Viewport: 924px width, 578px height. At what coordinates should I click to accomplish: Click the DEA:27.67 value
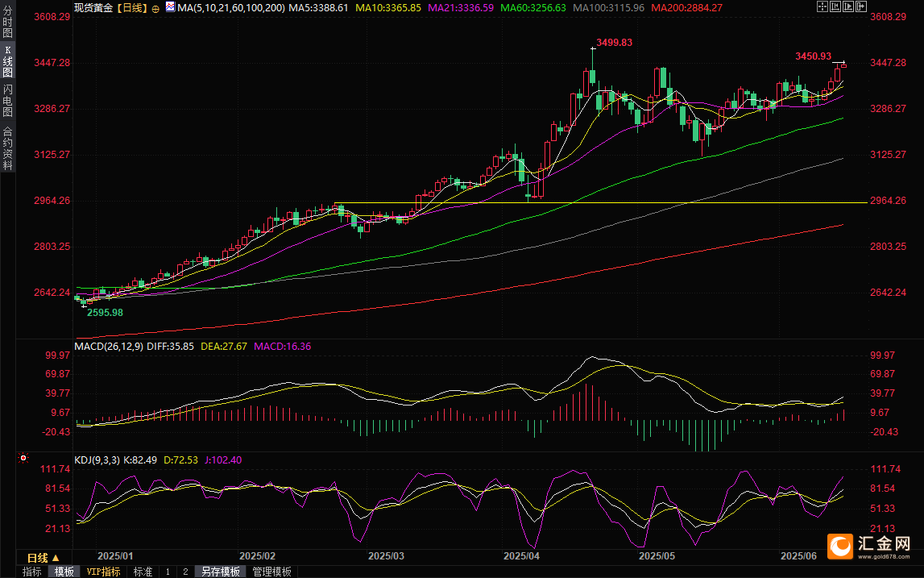(224, 346)
